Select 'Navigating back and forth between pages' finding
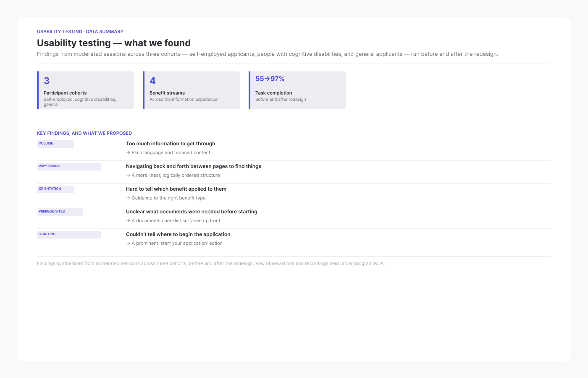 click(x=194, y=166)
